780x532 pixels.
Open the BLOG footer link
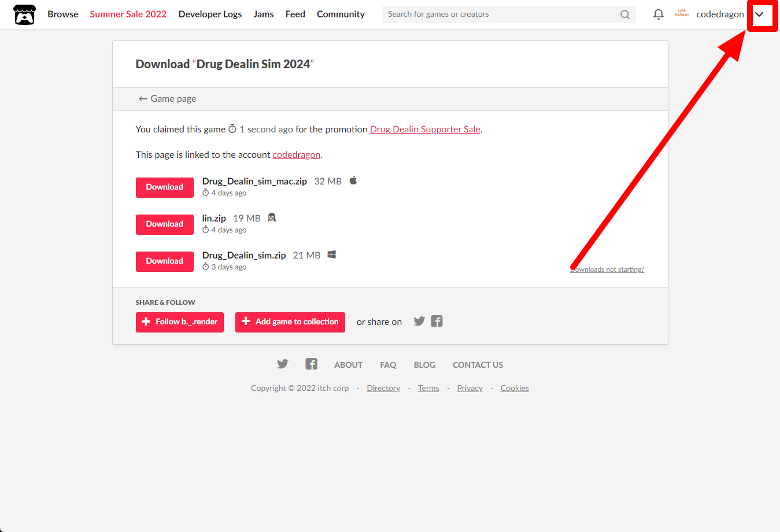[424, 365]
